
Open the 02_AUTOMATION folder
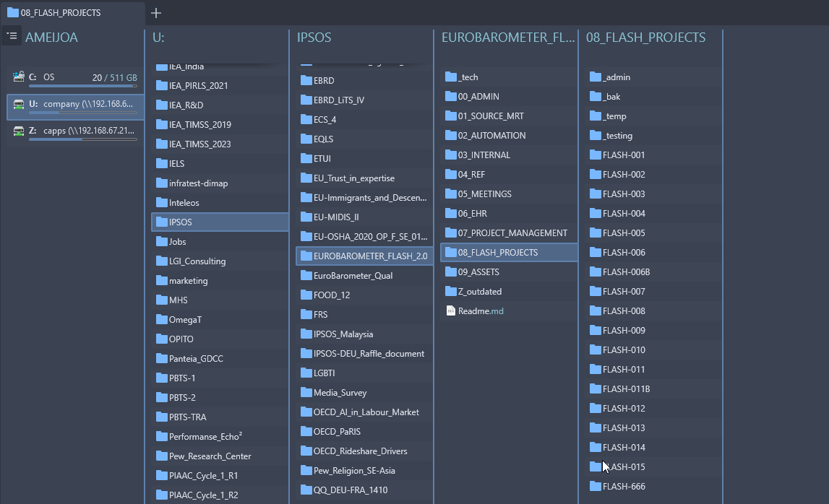pos(509,136)
